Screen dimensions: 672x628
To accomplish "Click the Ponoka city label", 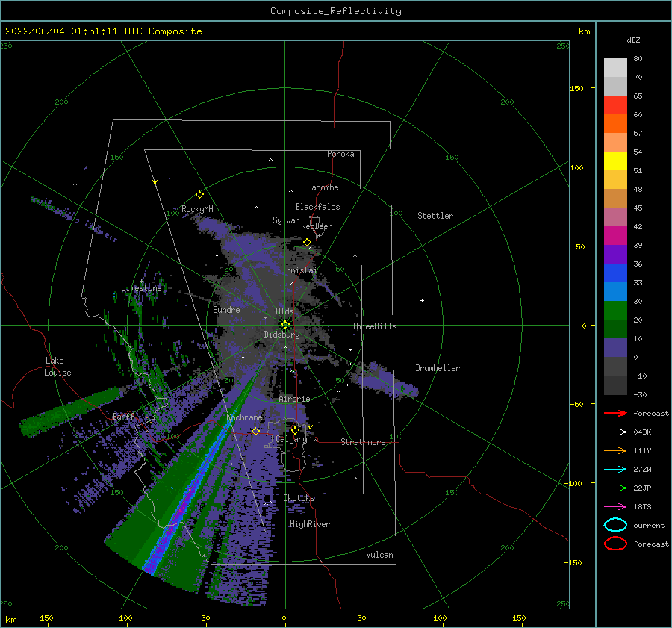I will pos(340,154).
